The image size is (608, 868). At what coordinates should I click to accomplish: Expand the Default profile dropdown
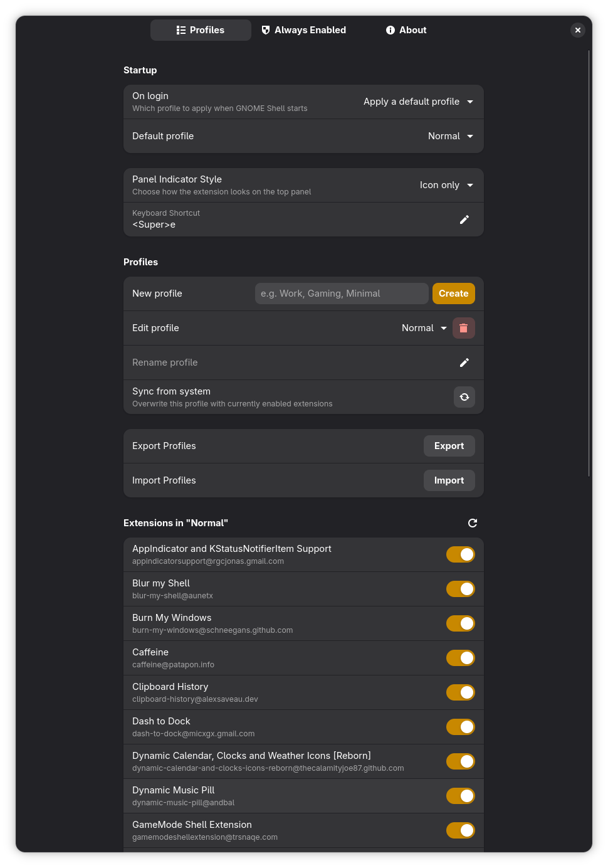tap(450, 136)
